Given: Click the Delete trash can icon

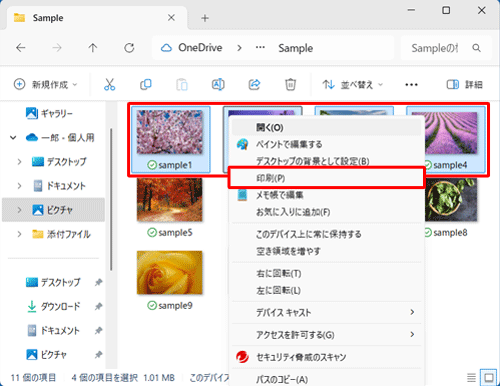Looking at the screenshot, I should [290, 84].
